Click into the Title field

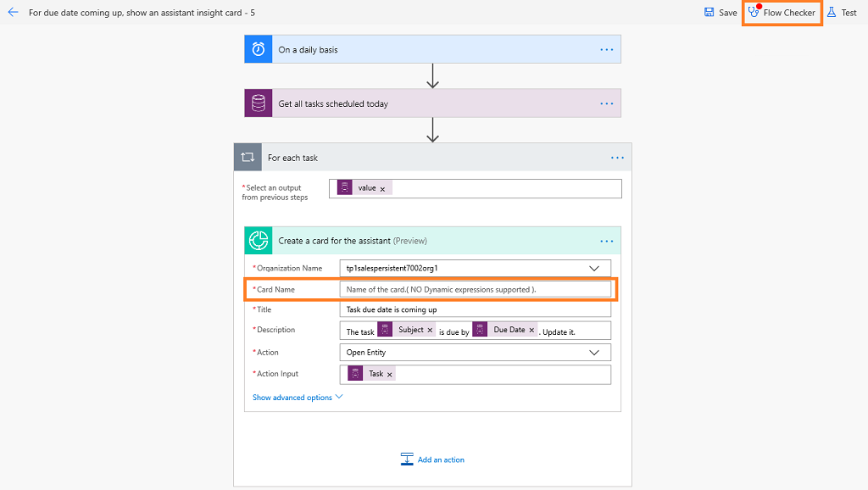(475, 309)
